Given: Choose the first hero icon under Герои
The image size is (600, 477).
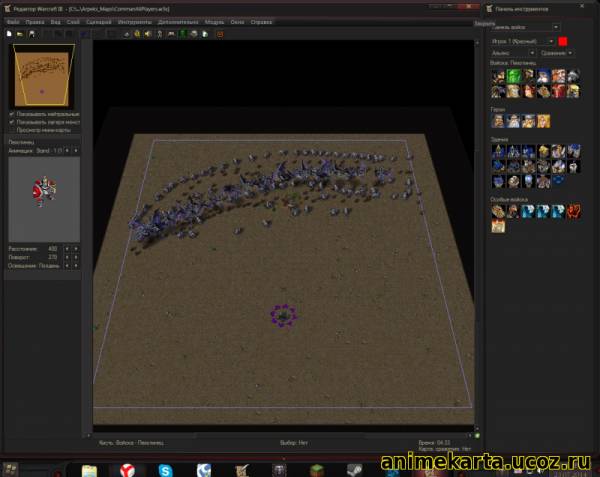Looking at the screenshot, I should 498,121.
